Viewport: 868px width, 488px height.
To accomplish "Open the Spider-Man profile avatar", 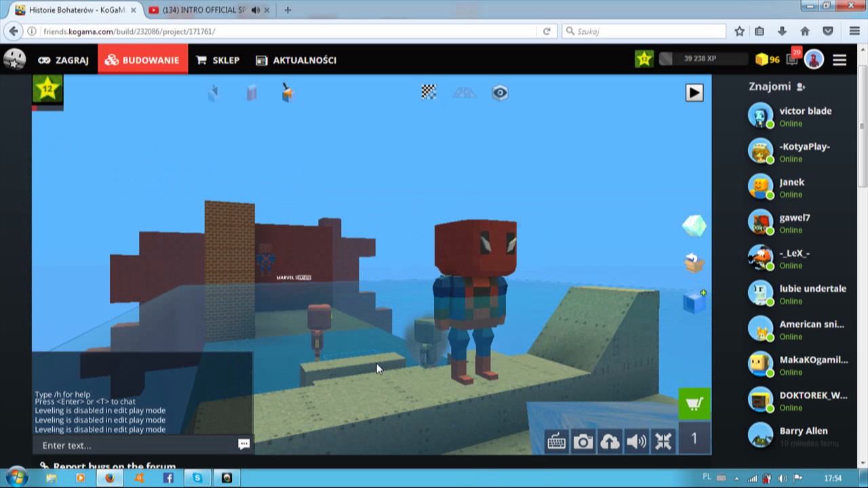I will (x=814, y=60).
